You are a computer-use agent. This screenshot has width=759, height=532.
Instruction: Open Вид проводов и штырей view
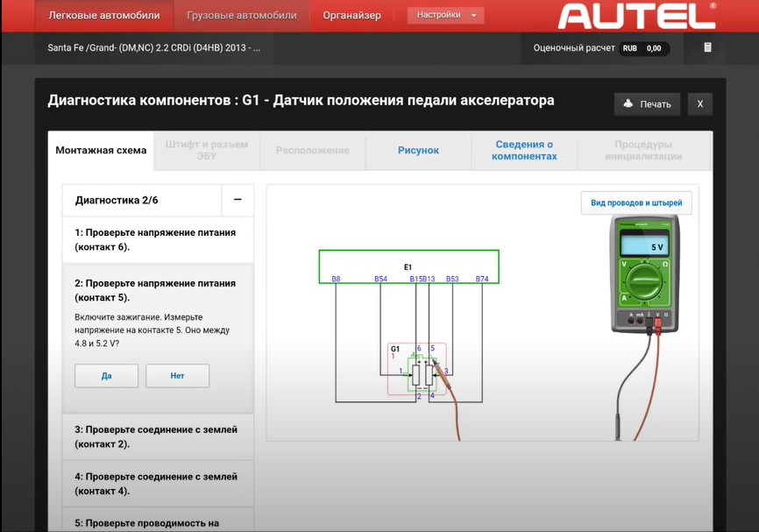[x=636, y=202]
